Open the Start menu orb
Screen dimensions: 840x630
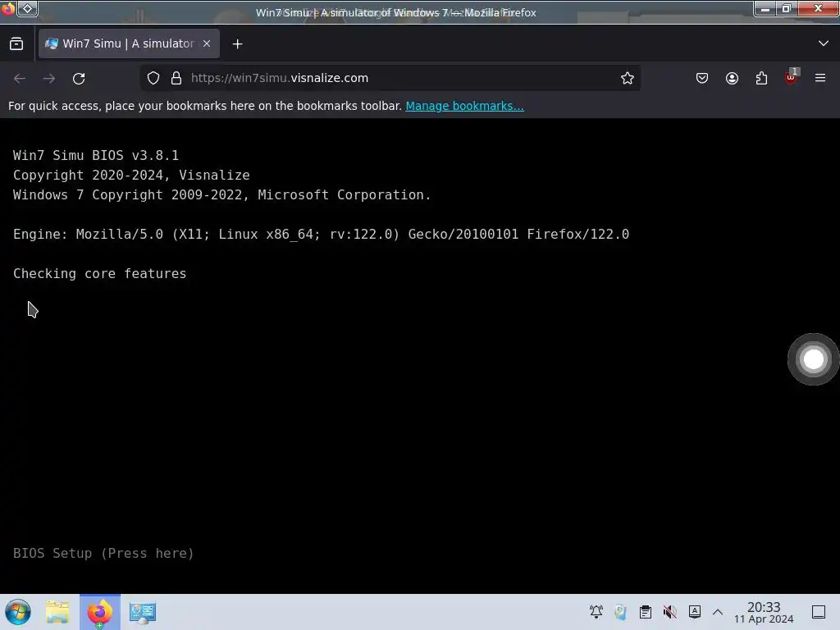point(18,612)
